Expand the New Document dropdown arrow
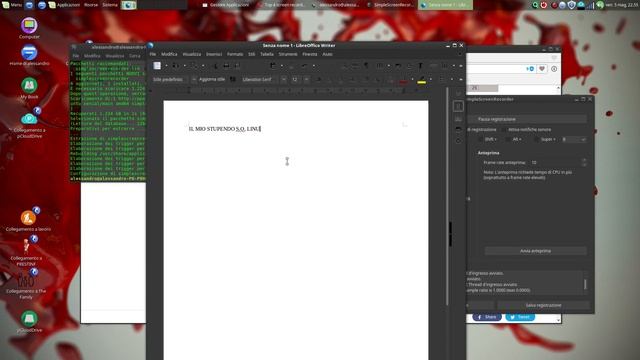This screenshot has width=640, height=360. pyautogui.click(x=166, y=66)
